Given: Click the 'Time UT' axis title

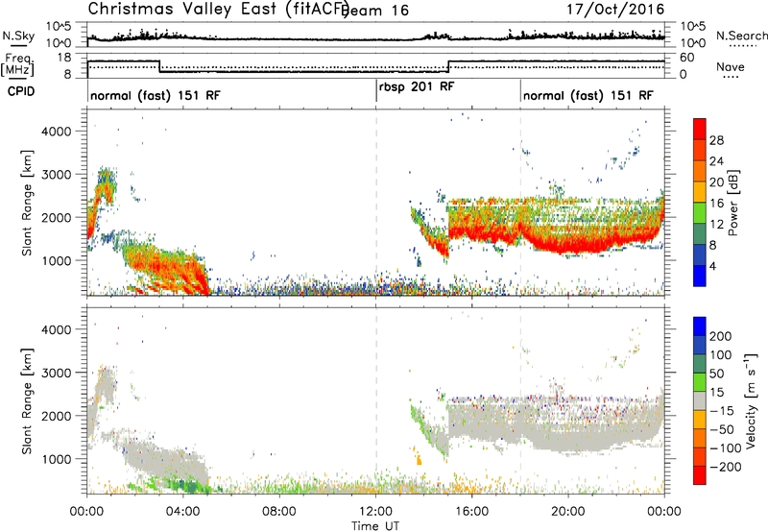Looking at the screenshot, I should 375,526.
